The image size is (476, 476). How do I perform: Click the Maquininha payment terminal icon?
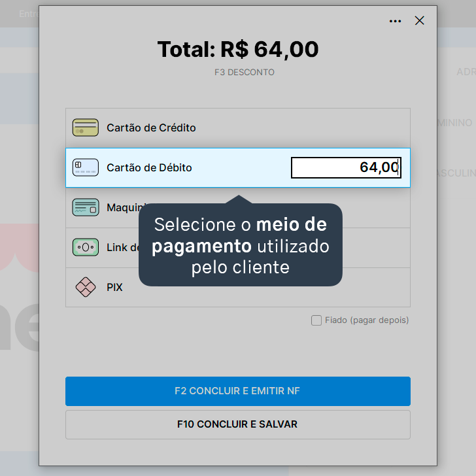tap(85, 207)
